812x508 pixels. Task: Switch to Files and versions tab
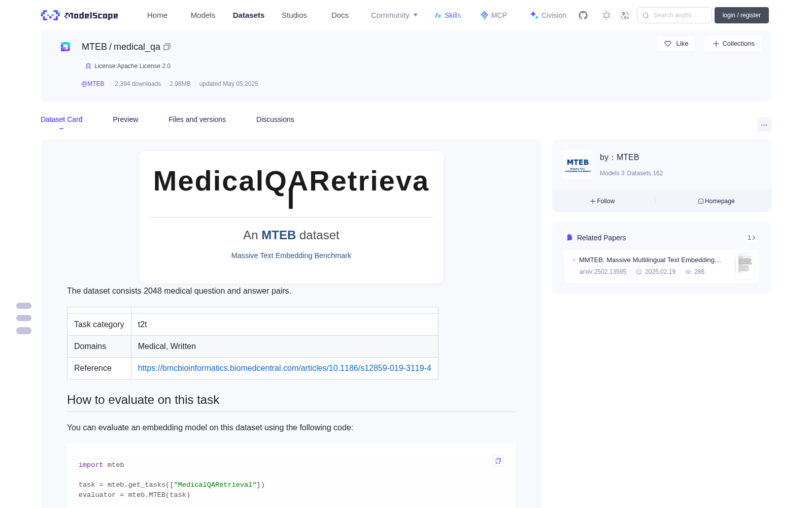click(197, 119)
